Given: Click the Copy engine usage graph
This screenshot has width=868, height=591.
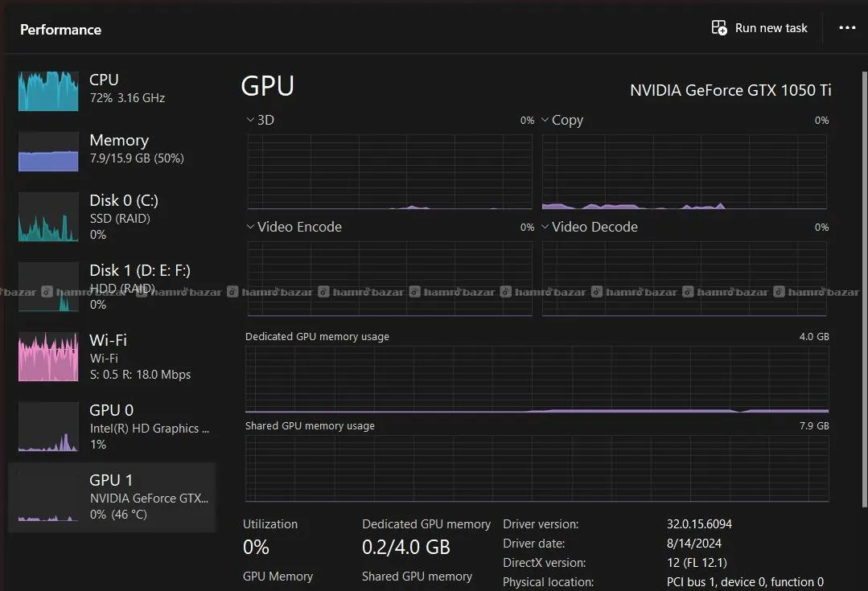Looking at the screenshot, I should (x=684, y=171).
